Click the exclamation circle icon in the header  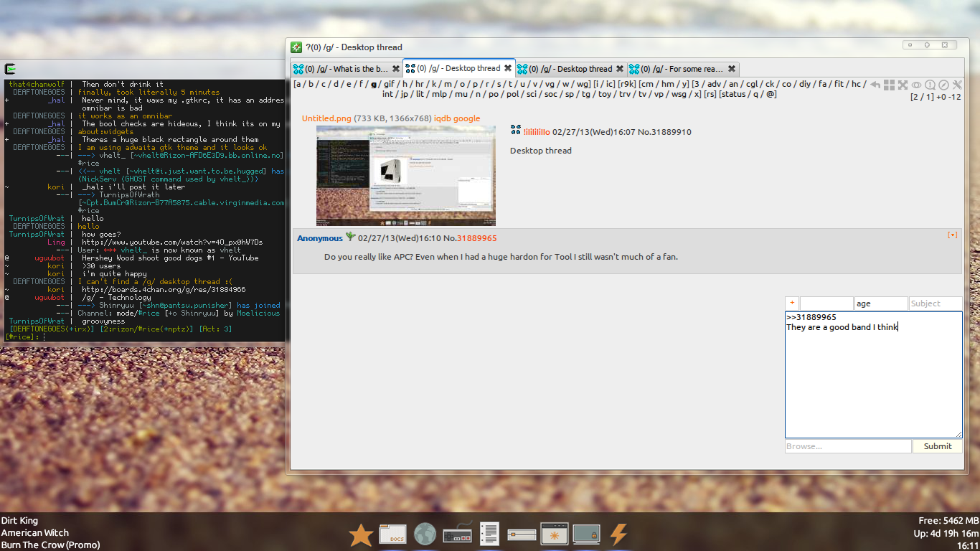[930, 85]
